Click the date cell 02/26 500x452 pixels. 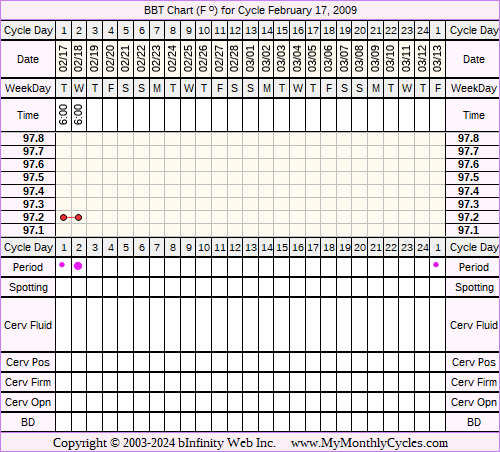click(204, 59)
